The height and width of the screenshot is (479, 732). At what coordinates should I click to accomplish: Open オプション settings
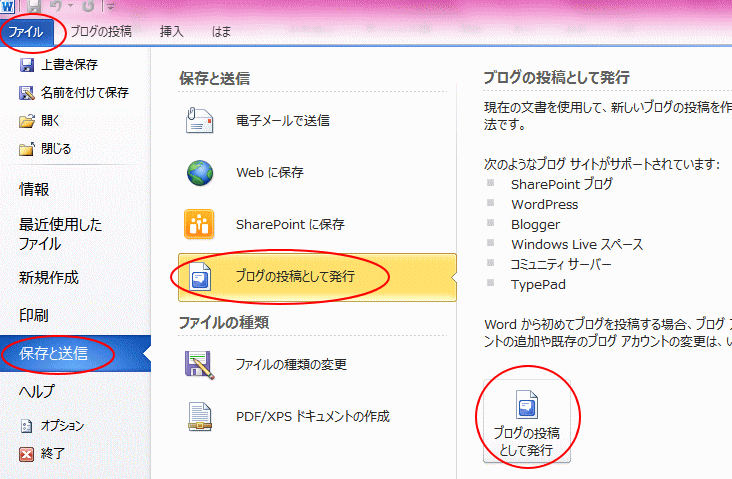coord(62,426)
